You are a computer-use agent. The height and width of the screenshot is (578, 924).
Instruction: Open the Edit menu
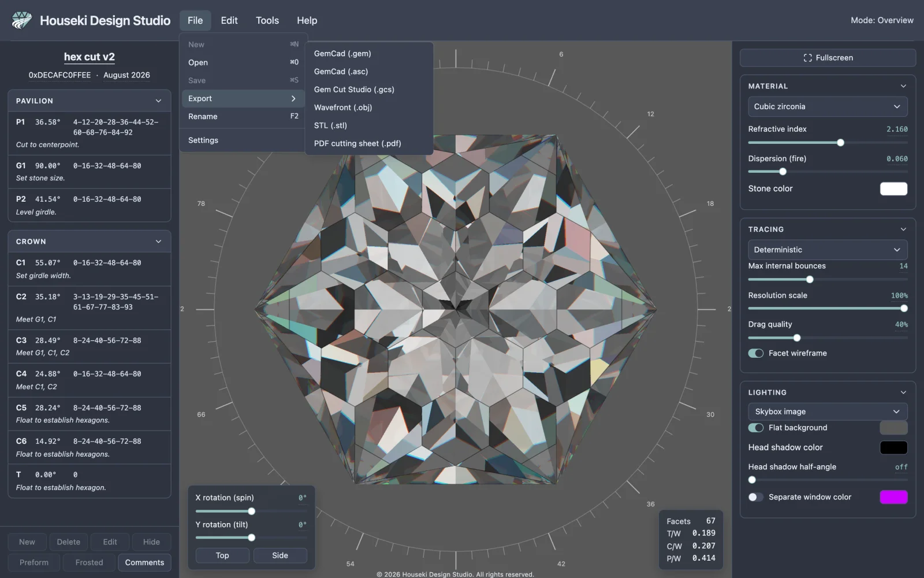(x=229, y=20)
